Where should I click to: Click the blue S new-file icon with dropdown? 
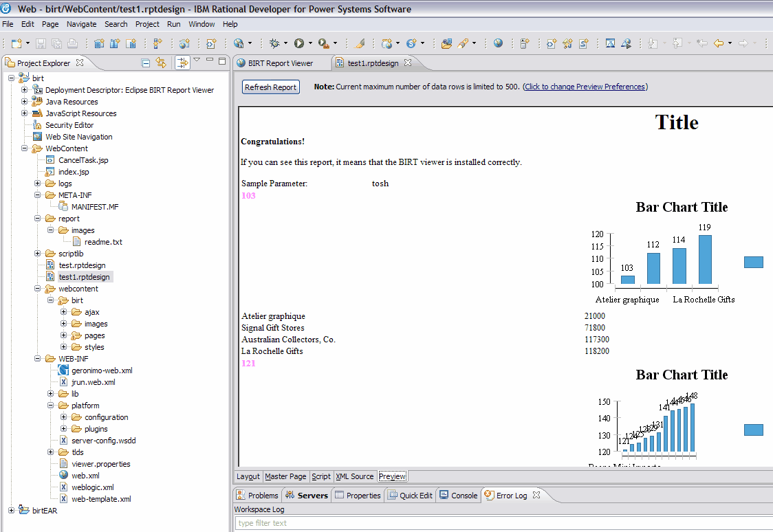point(411,43)
